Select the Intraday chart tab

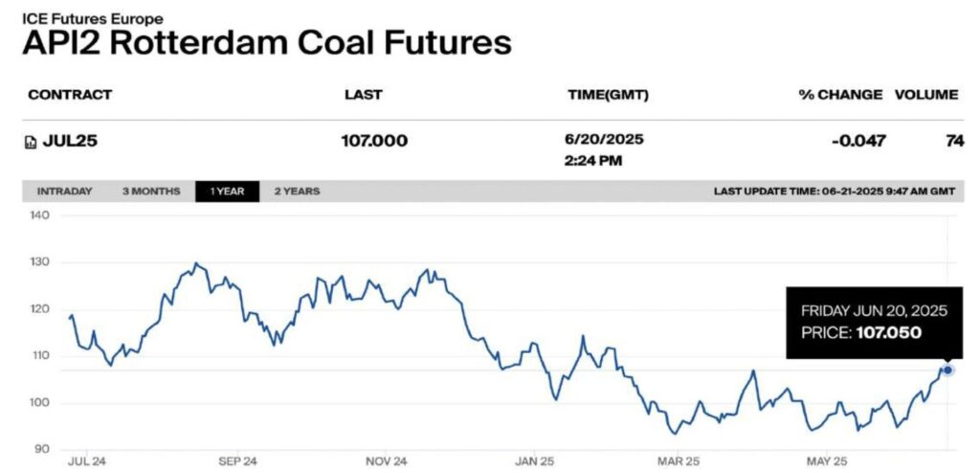(x=65, y=191)
